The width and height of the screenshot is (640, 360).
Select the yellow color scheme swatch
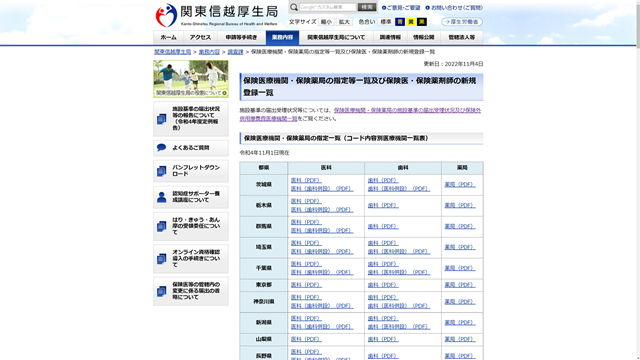[x=411, y=22]
